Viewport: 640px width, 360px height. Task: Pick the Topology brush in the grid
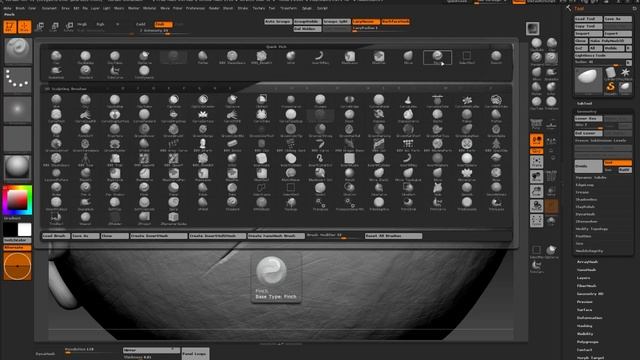291,204
